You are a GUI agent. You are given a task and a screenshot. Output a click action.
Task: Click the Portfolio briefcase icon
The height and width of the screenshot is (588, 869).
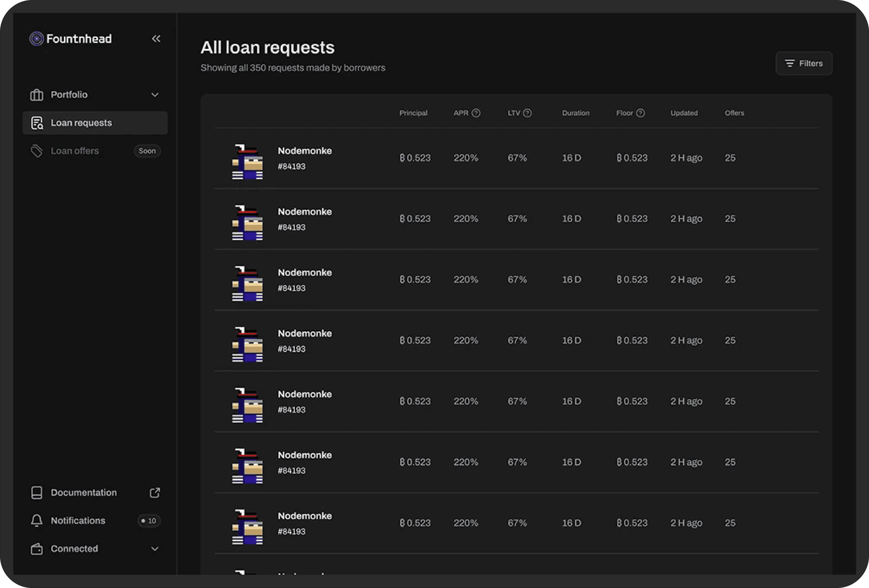point(37,95)
